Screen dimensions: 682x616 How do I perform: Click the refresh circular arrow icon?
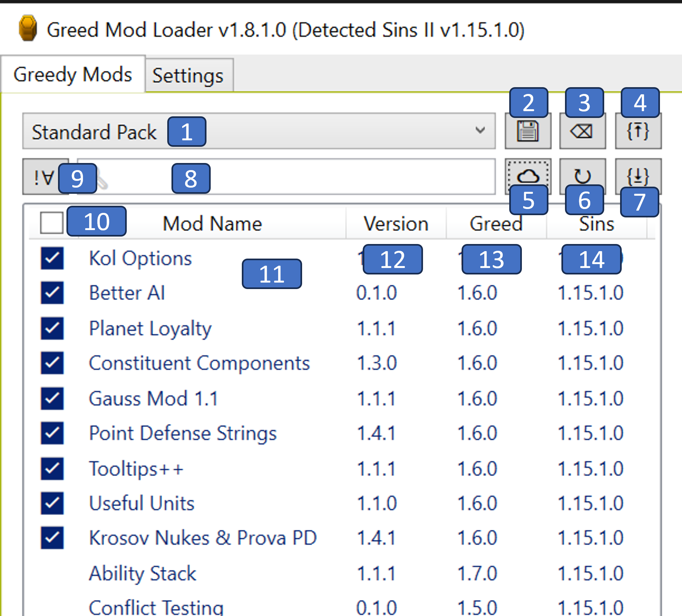coord(582,177)
